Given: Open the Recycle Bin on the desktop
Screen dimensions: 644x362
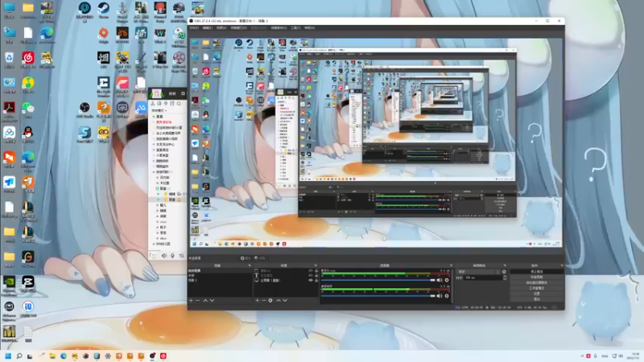Looking at the screenshot, I should (x=9, y=60).
